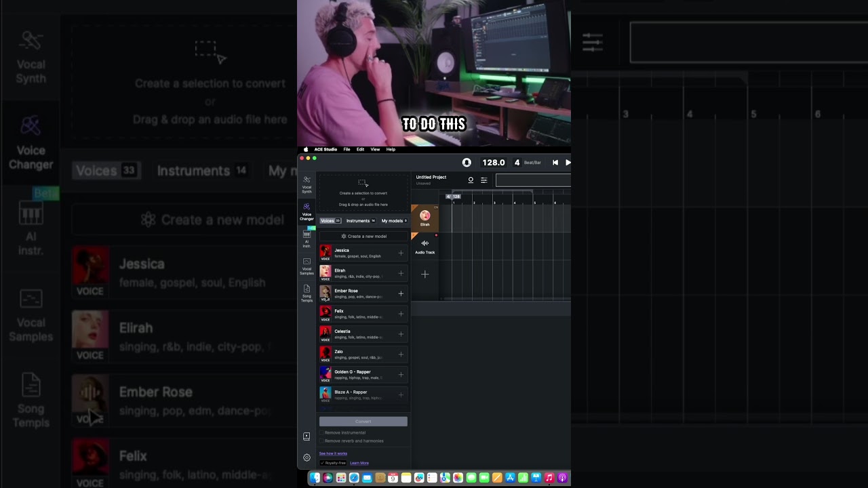Launch Safari from the Dock
The image size is (868, 488).
(x=354, y=479)
